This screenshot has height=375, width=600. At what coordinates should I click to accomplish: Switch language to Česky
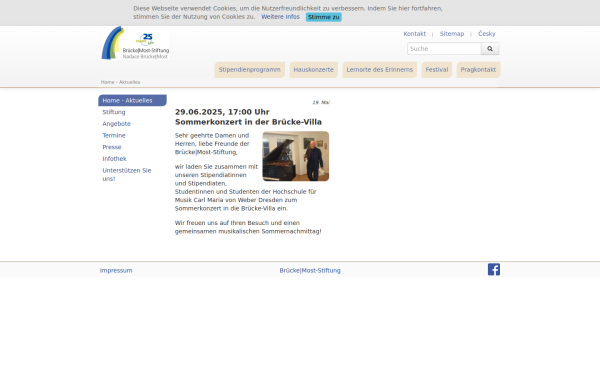click(x=487, y=34)
